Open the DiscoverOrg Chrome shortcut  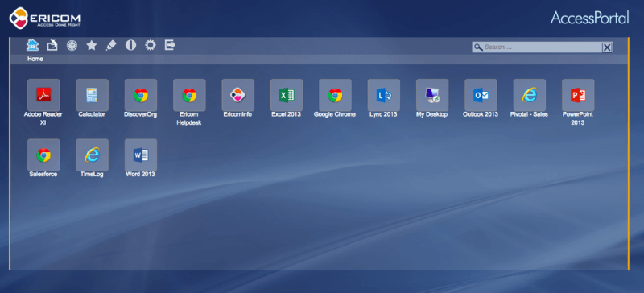click(141, 95)
